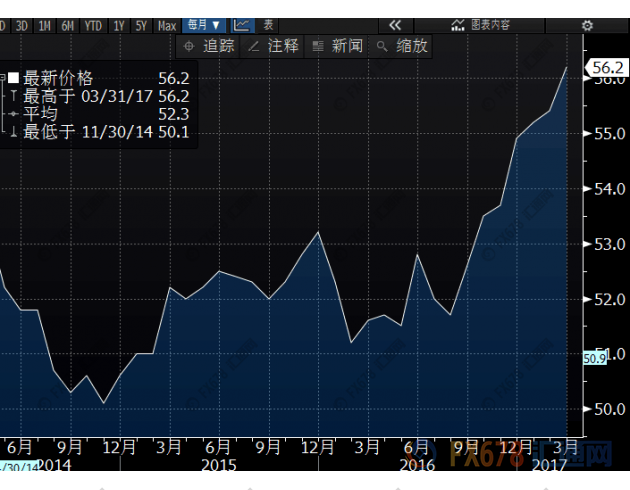The image size is (630, 490).
Task: Click the 53.0 y-axis label
Action: pyautogui.click(x=610, y=244)
